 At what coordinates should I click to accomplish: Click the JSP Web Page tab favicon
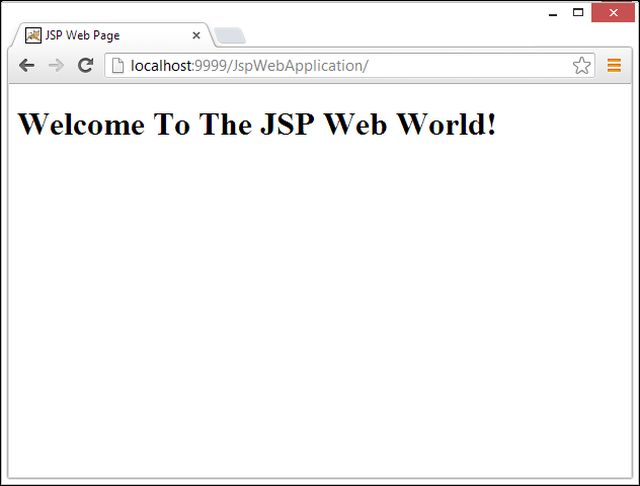(33, 36)
